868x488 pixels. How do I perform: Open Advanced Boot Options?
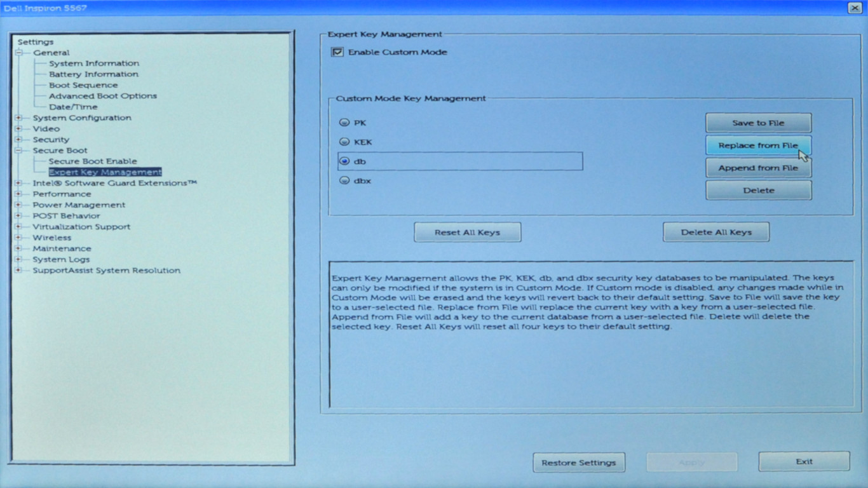(x=103, y=96)
